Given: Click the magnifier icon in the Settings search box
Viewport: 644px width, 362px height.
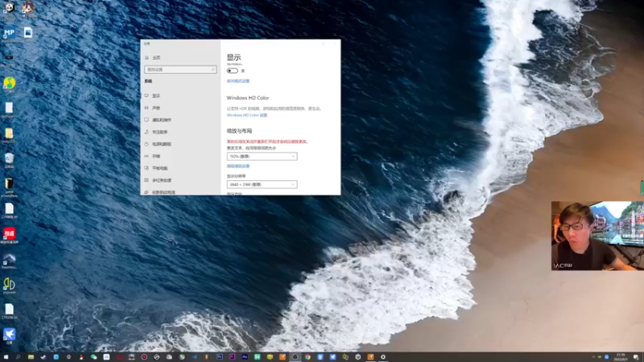Looking at the screenshot, I should coord(213,69).
